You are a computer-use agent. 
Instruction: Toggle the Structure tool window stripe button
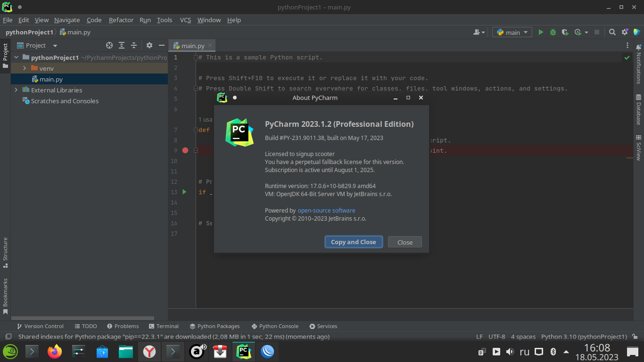[x=5, y=253]
